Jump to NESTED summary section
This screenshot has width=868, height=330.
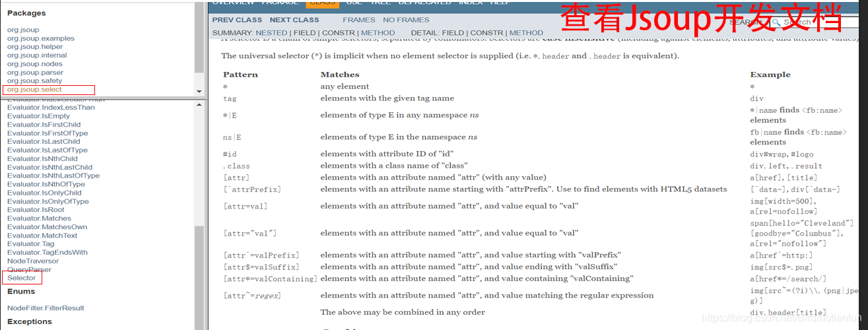271,32
